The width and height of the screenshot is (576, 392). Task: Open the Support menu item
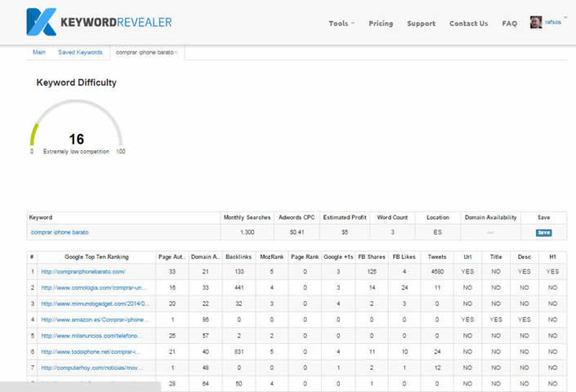click(x=421, y=24)
